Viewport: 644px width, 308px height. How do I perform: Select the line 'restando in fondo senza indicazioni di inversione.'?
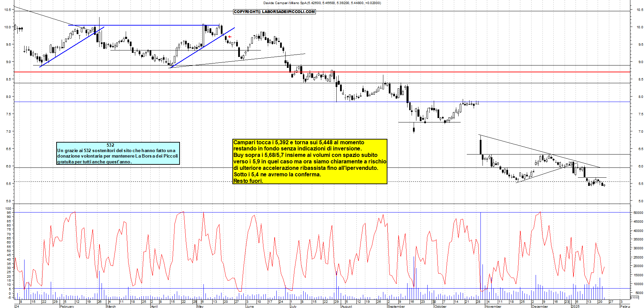[297, 149]
